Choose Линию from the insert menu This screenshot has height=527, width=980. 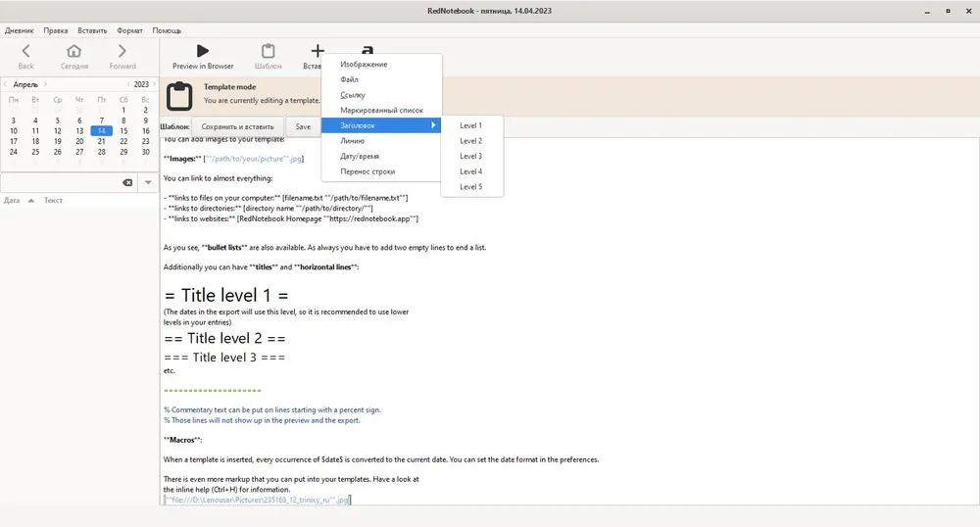tap(381, 140)
